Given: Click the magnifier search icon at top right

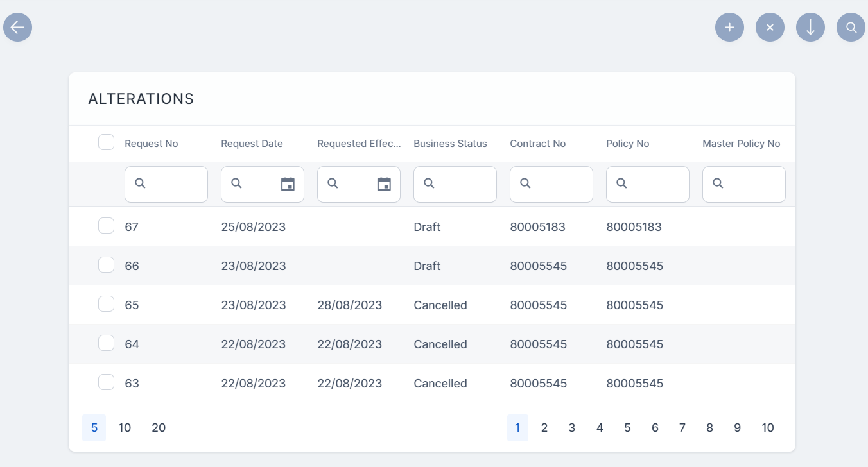Looking at the screenshot, I should [851, 28].
